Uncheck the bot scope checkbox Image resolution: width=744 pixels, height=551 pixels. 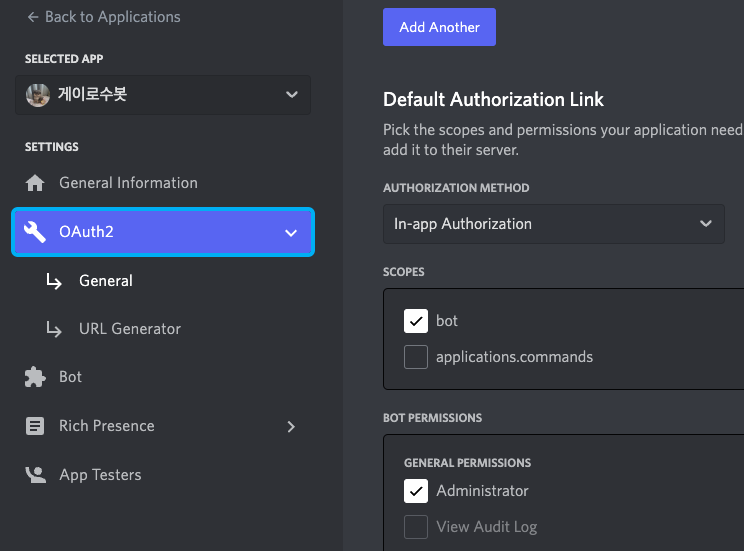coord(416,321)
